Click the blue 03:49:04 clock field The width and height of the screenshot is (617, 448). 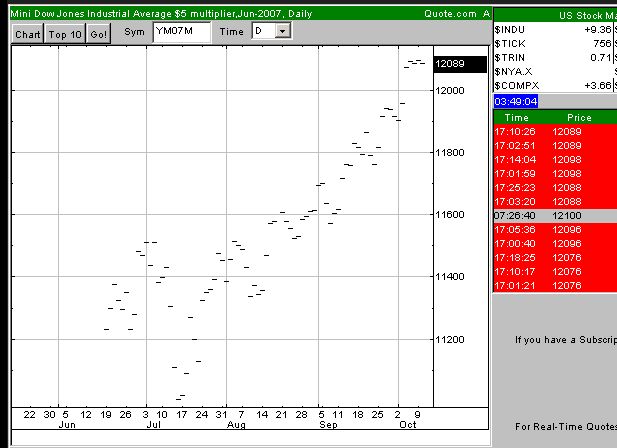(515, 101)
